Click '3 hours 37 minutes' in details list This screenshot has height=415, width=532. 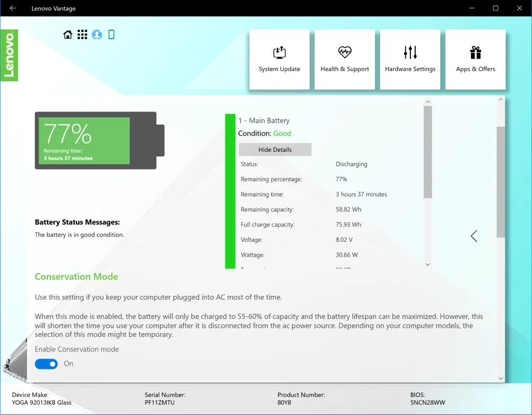(x=361, y=194)
